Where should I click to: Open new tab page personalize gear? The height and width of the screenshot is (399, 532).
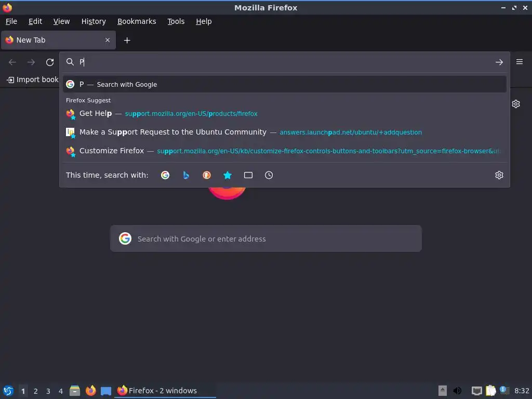[516, 104]
